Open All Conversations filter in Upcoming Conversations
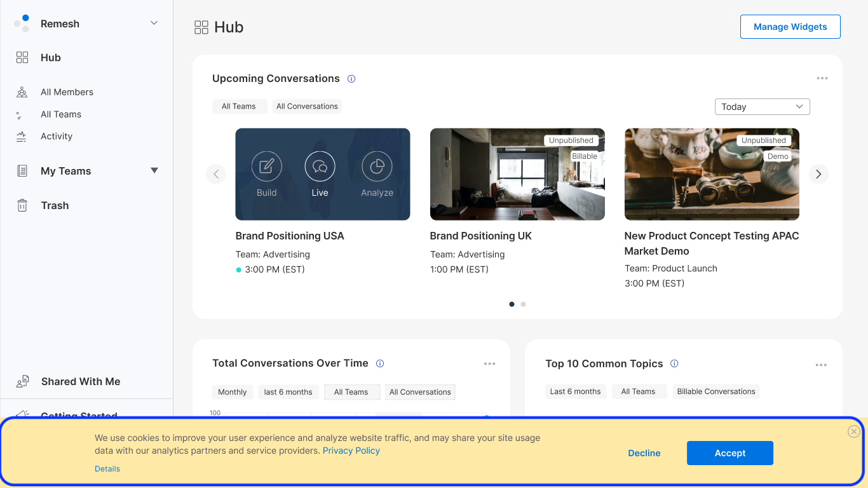This screenshot has height=488, width=868. tap(307, 106)
